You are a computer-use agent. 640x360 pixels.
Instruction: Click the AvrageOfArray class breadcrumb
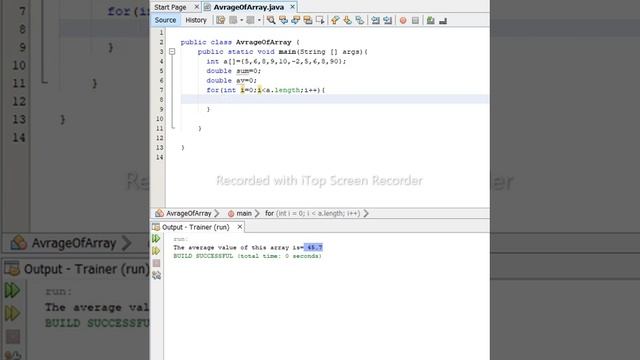coord(189,213)
